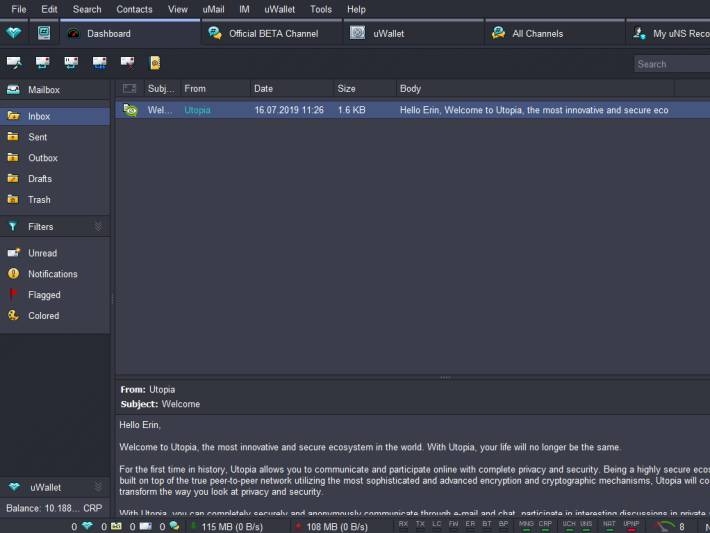Click the Filters funnel icon
The width and height of the screenshot is (710, 533).
[13, 226]
